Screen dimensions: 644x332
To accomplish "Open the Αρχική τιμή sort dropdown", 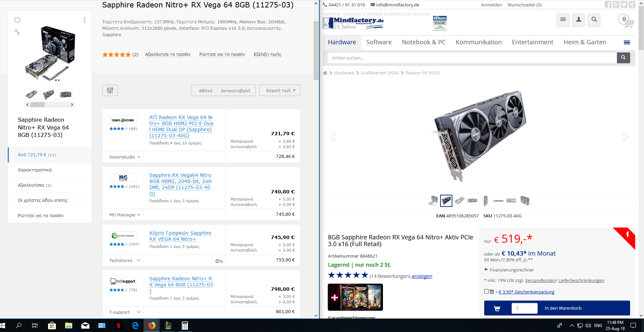I will click(280, 91).
